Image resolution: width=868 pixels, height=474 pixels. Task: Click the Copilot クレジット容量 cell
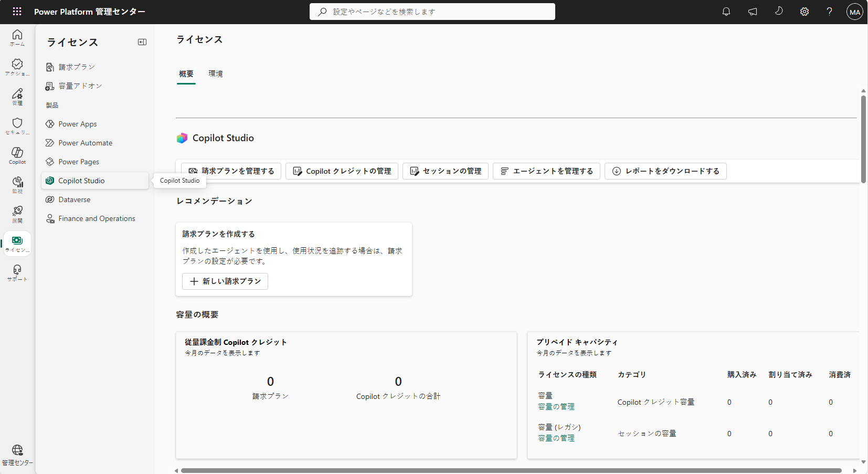[x=656, y=403]
